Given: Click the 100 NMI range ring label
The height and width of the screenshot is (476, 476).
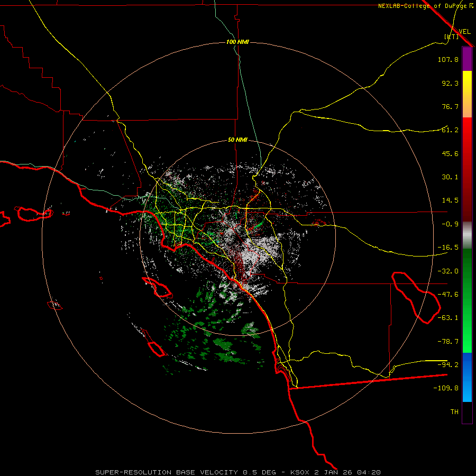Looking at the screenshot, I should [x=237, y=42].
